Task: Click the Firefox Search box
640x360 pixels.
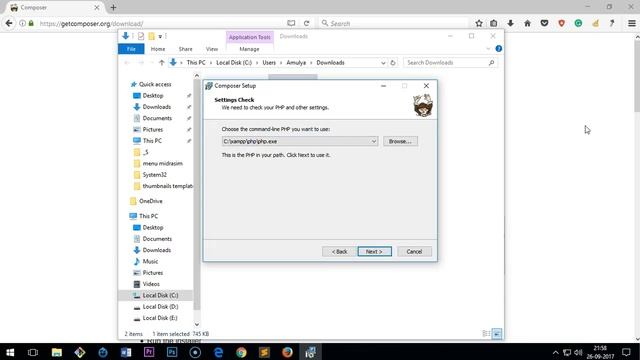Action: (394, 24)
